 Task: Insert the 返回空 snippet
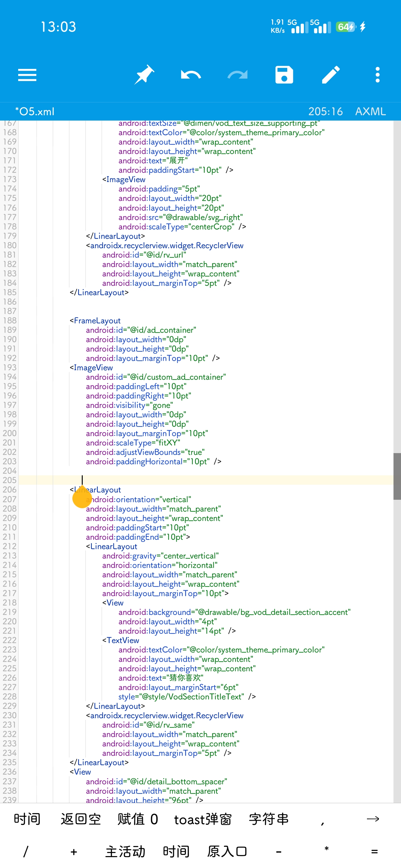coord(81,819)
